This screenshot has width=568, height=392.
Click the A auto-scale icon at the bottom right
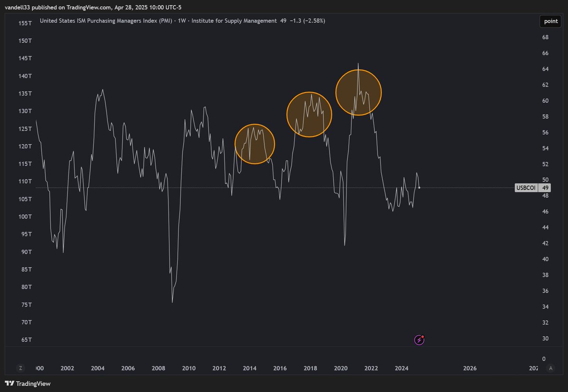550,368
